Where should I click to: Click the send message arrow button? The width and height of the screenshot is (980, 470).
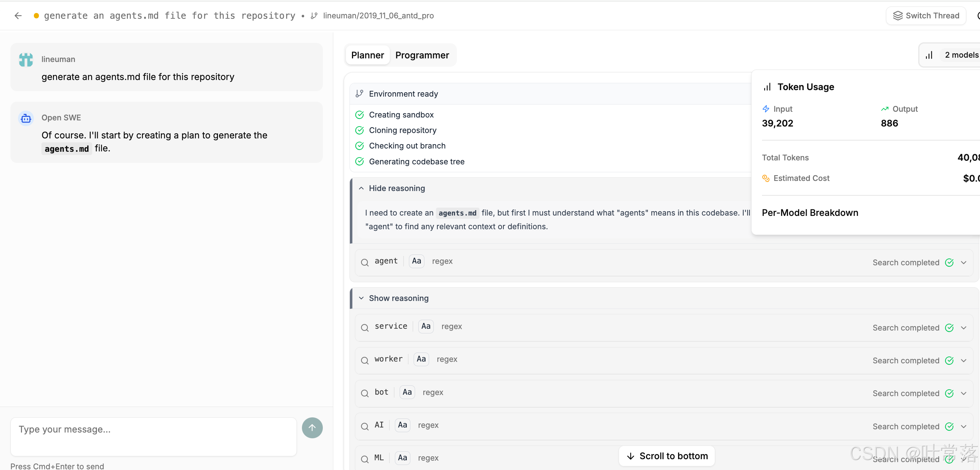point(312,428)
